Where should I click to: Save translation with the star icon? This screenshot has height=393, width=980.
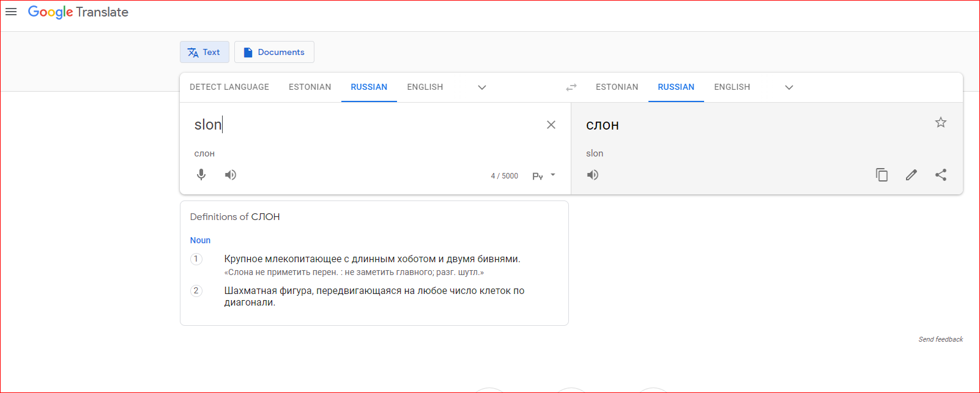941,123
